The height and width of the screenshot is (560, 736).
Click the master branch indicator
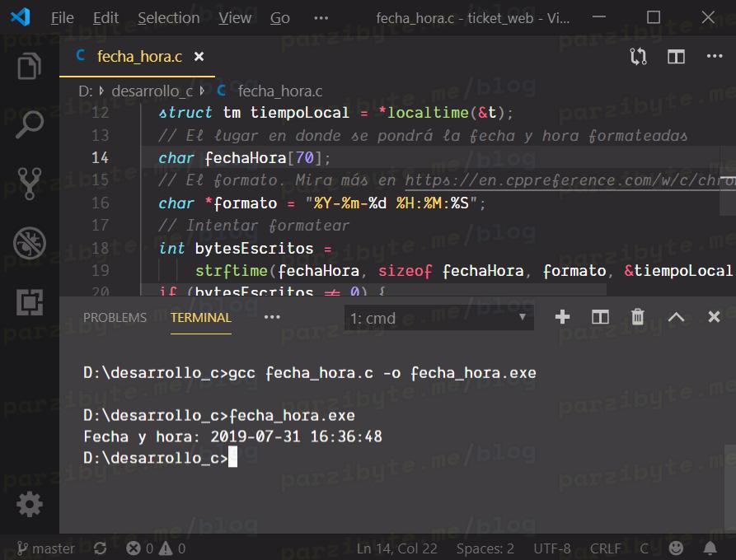tap(45, 548)
